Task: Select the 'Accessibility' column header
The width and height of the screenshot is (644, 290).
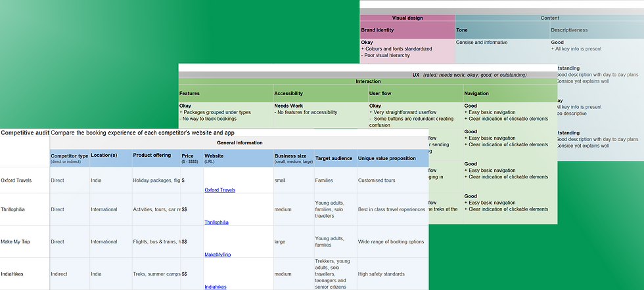Action: pyautogui.click(x=321, y=94)
